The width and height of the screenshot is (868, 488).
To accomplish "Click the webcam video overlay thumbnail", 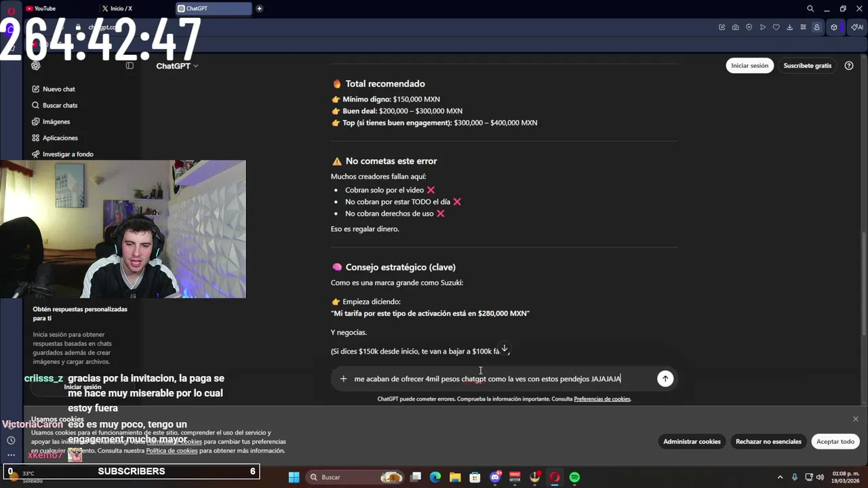I will [x=123, y=229].
